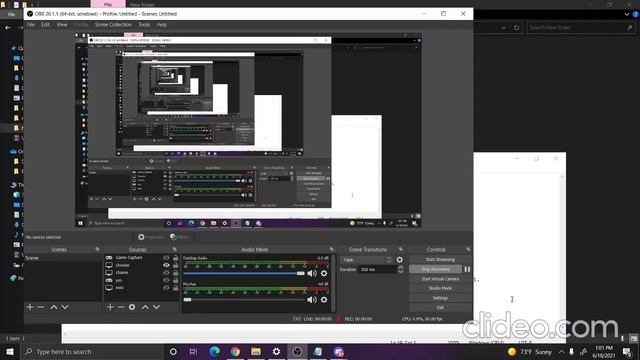Open OBS Settings from Controls

tap(440, 298)
